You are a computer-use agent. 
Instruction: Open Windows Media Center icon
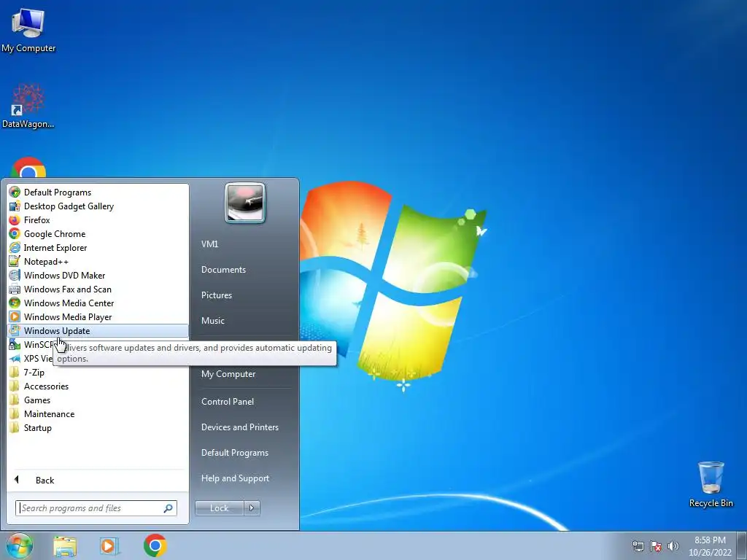coord(15,303)
